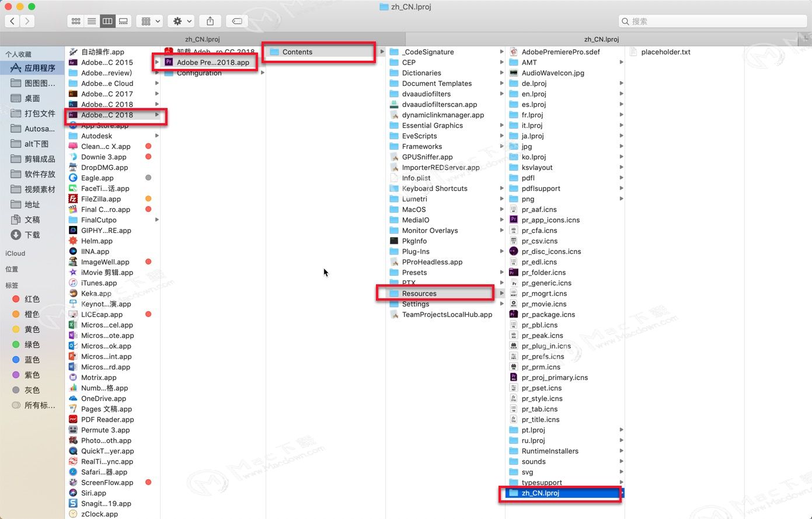
Task: Select the Siri.app icon
Action: 73,493
